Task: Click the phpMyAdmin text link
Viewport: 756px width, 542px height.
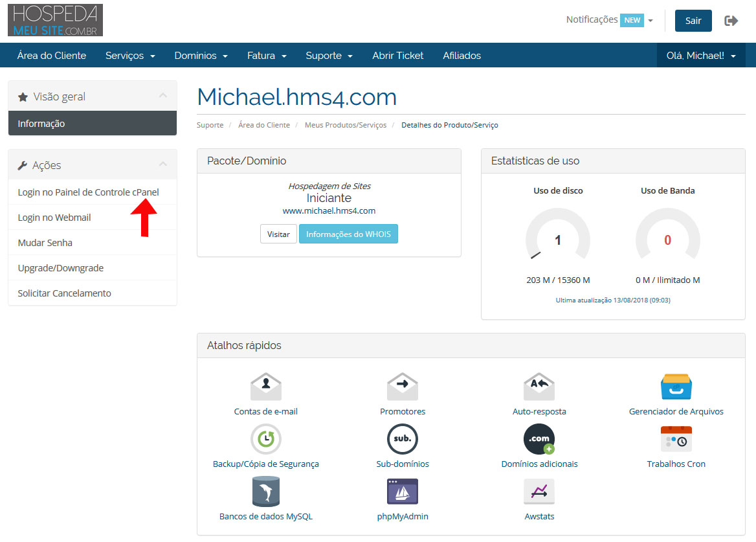Action: [403, 517]
